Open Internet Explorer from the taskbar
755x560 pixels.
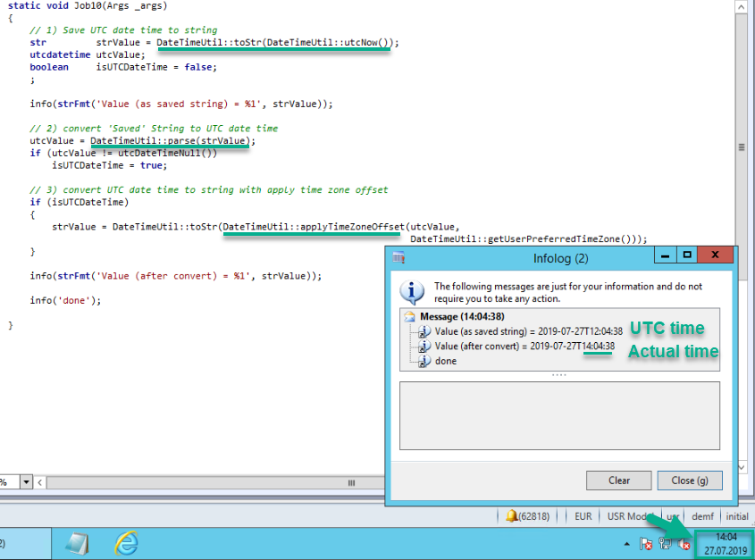tap(125, 543)
